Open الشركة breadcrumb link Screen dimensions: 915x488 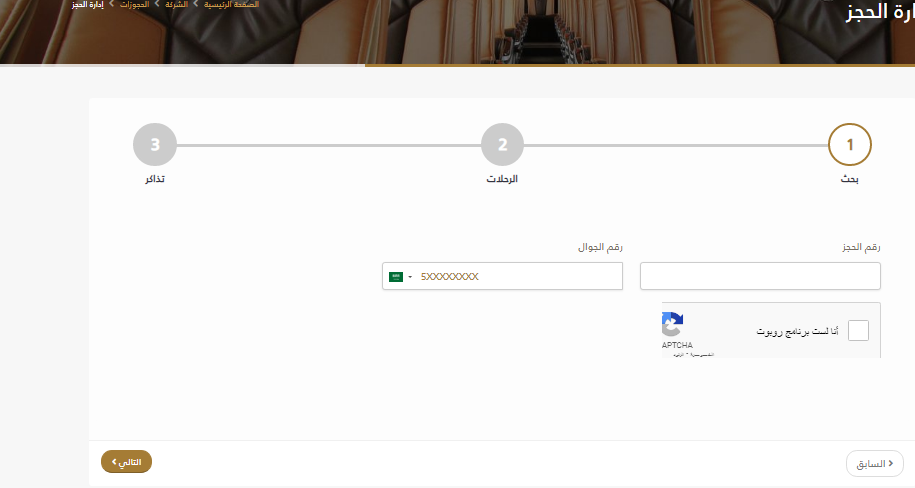pos(176,4)
